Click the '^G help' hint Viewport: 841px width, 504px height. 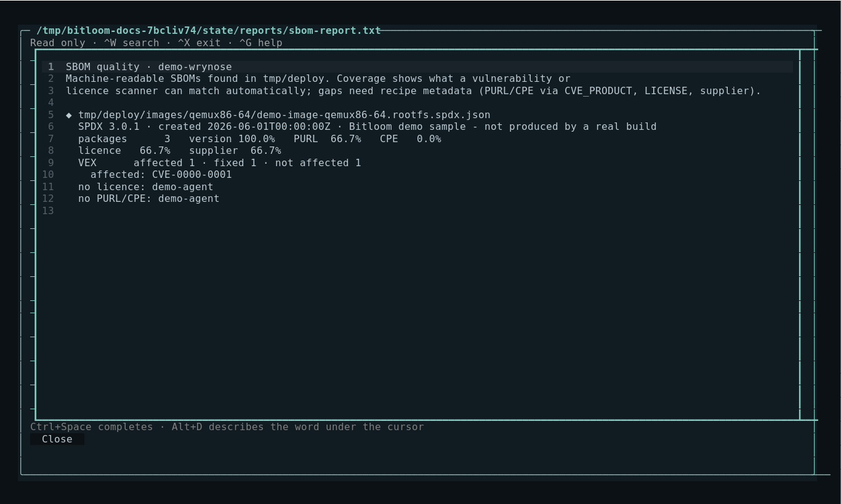point(260,42)
